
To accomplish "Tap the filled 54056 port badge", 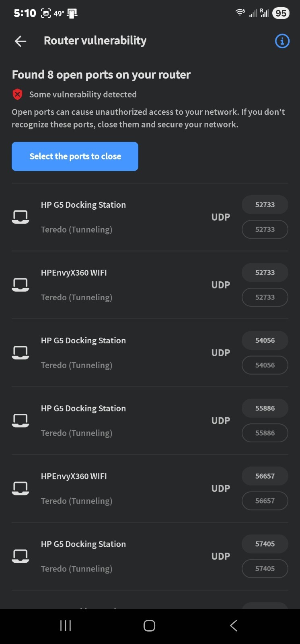I will (265, 341).
